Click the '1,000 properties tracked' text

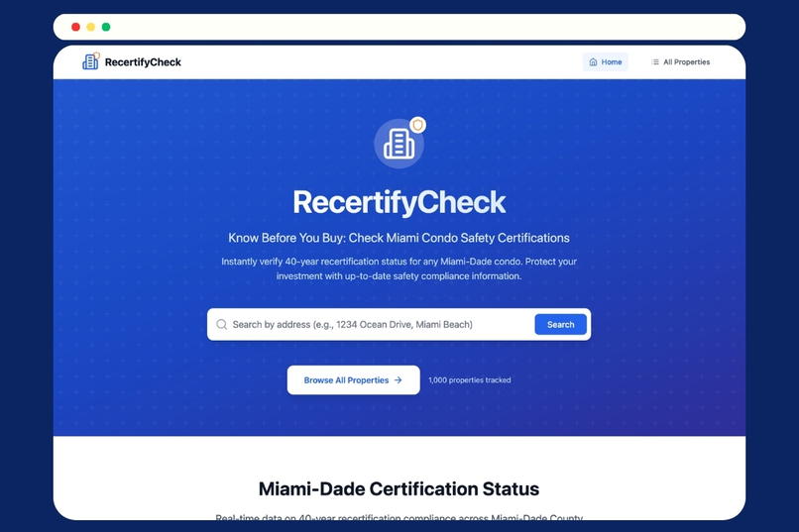coord(469,379)
